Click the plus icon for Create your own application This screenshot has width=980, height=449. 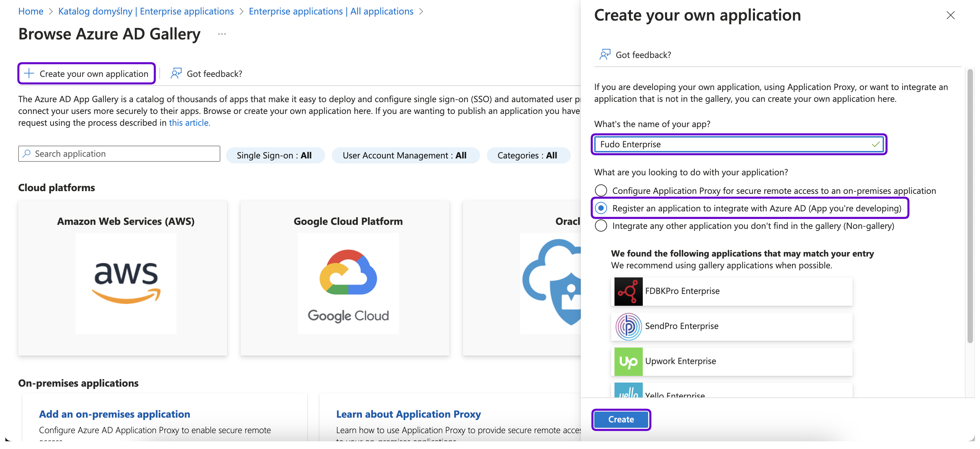(x=29, y=73)
